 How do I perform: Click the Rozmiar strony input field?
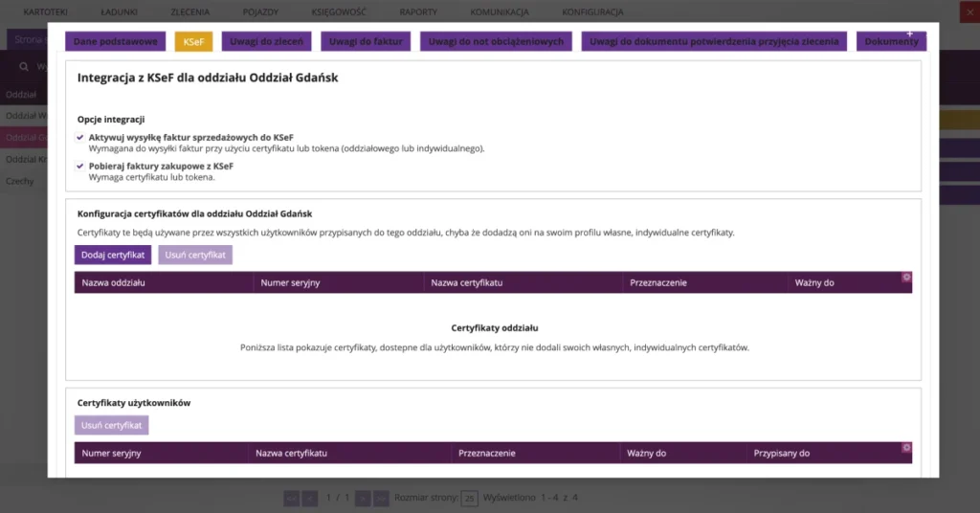tap(469, 498)
